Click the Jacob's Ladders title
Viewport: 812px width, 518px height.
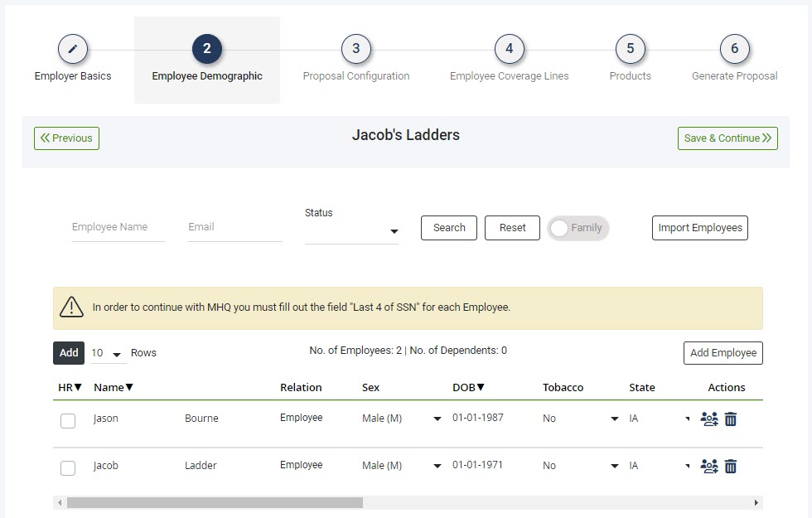pos(405,135)
